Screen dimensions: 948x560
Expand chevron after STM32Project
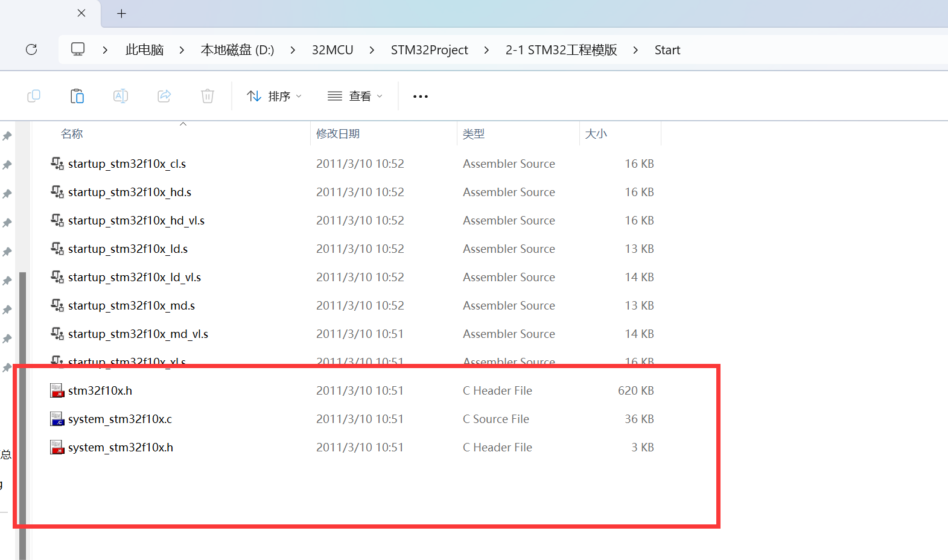tap(486, 50)
